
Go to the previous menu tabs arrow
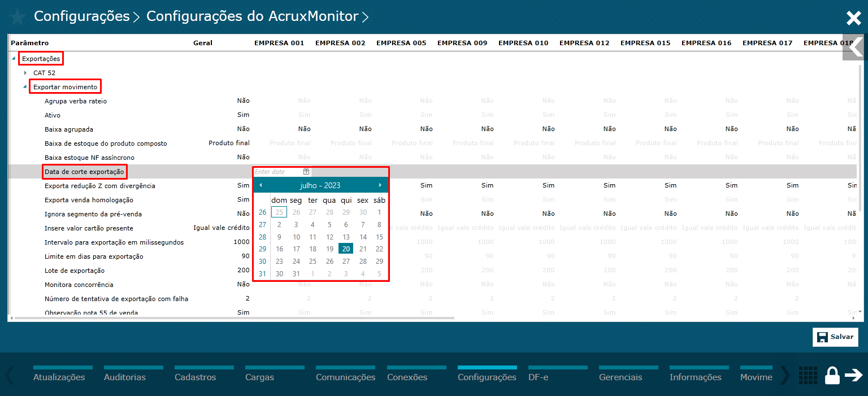pos(10,375)
